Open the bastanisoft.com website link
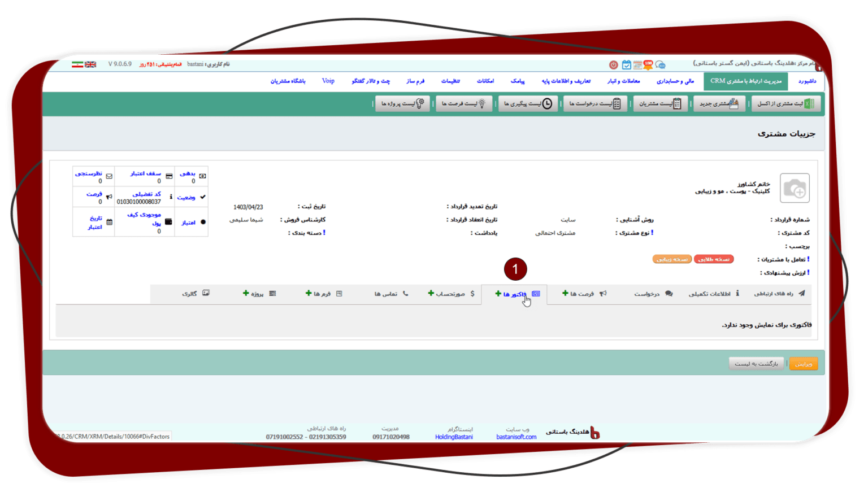868x488 pixels. click(517, 437)
